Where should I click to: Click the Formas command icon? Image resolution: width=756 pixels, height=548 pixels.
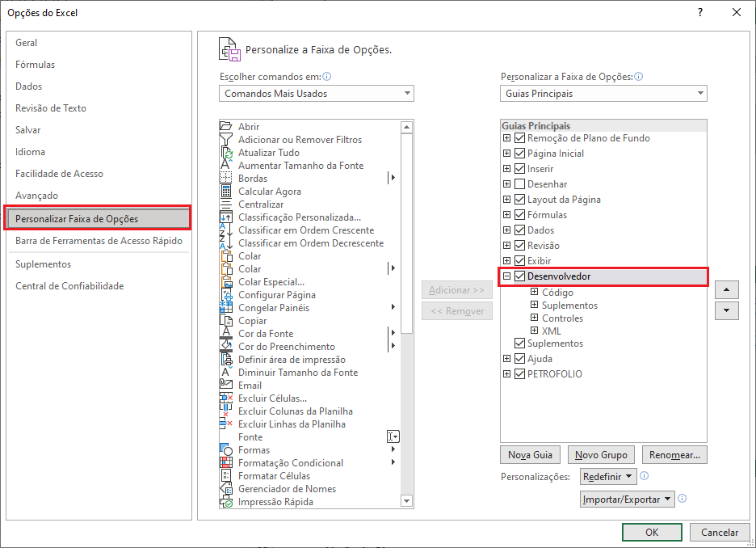point(227,449)
